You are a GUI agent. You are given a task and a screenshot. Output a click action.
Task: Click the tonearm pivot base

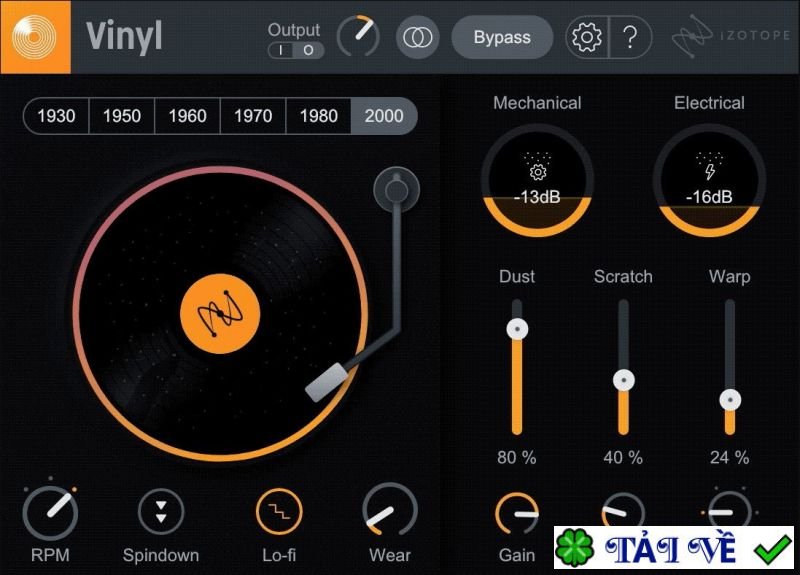pyautogui.click(x=396, y=190)
